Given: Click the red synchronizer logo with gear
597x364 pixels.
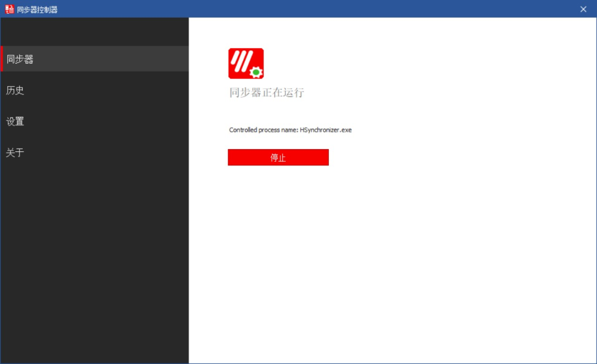Looking at the screenshot, I should [246, 64].
